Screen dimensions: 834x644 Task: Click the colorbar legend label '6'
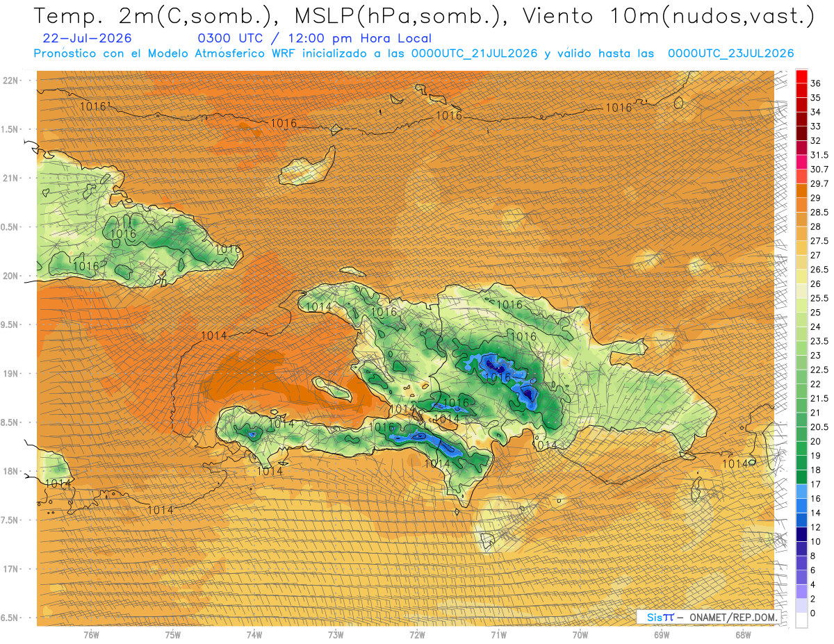point(814,570)
